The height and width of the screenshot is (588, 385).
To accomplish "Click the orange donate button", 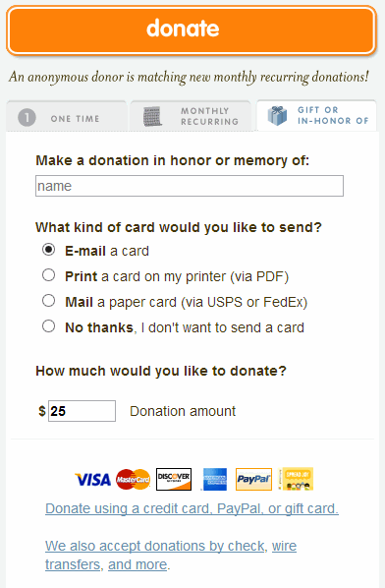I will pos(191,30).
